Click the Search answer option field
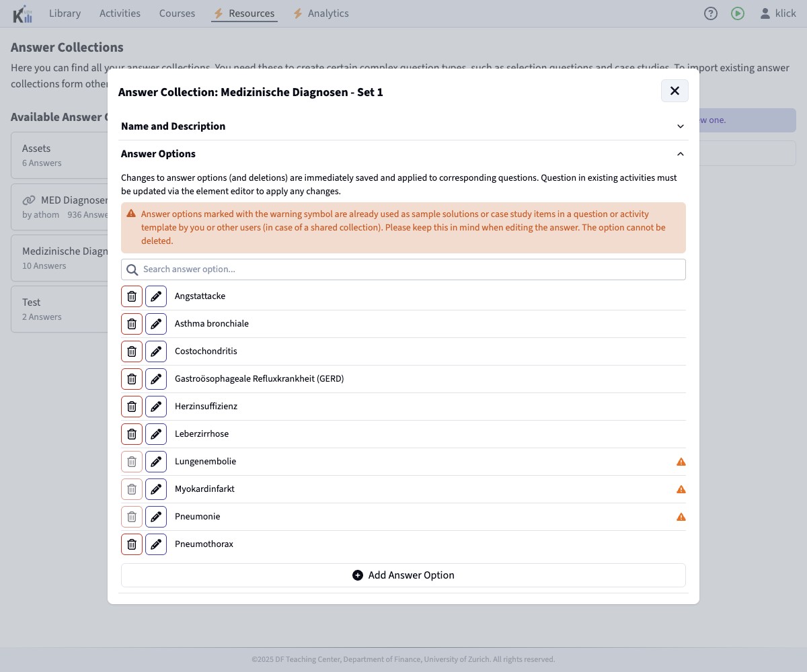Image resolution: width=807 pixels, height=672 pixels. click(x=403, y=269)
